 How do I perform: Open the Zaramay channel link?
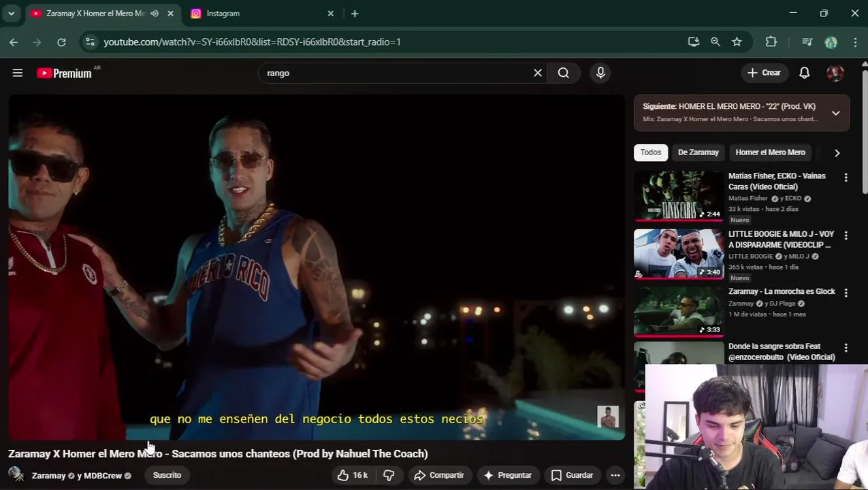pyautogui.click(x=48, y=476)
